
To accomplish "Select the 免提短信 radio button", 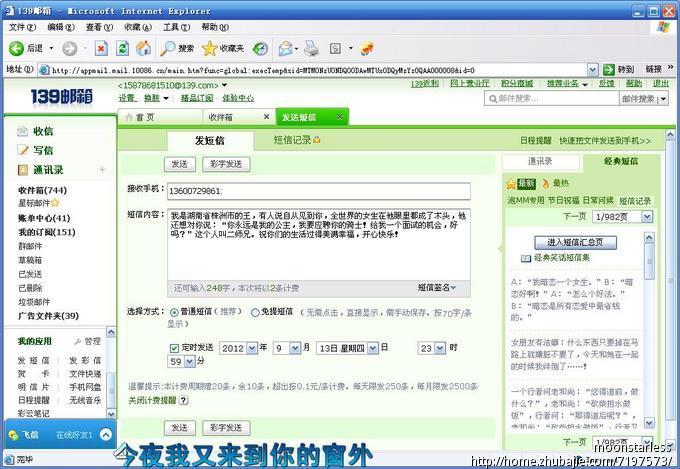I will coord(254,312).
